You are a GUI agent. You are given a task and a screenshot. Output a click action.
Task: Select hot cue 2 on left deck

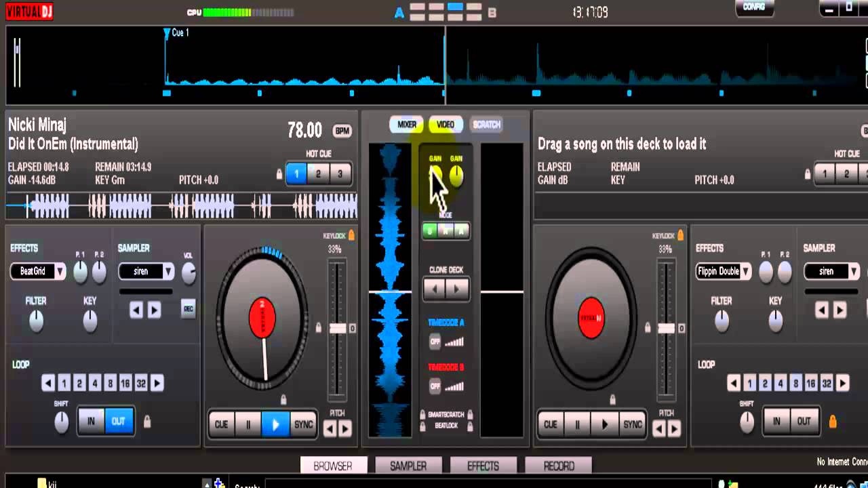(318, 174)
